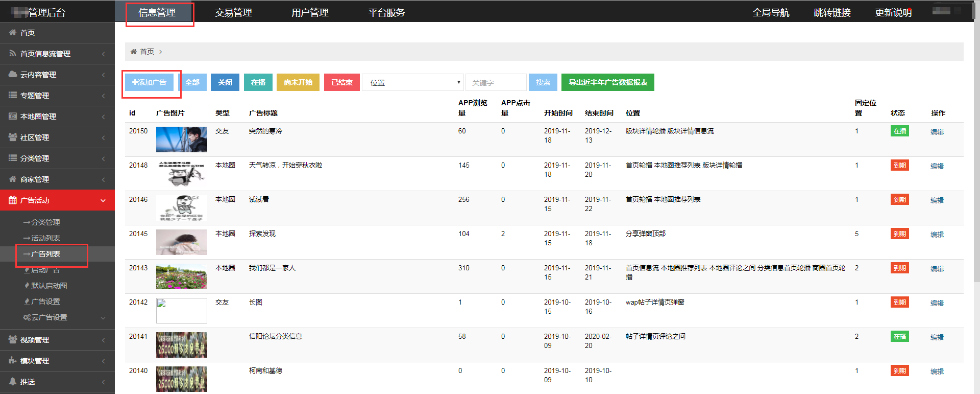This screenshot has height=394, width=980.
Task: Click the RSS icon beside 首页信息流管理
Action: (13, 53)
